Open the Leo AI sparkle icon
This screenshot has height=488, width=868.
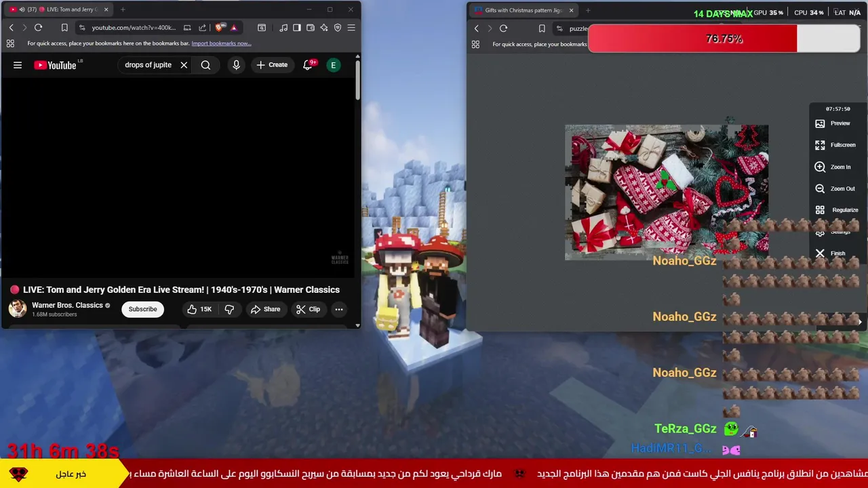click(324, 28)
